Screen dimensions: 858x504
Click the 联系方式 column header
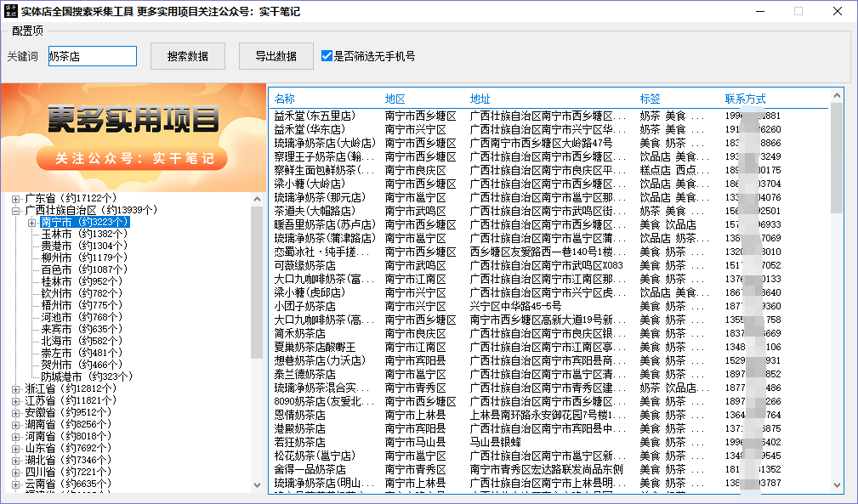(746, 99)
